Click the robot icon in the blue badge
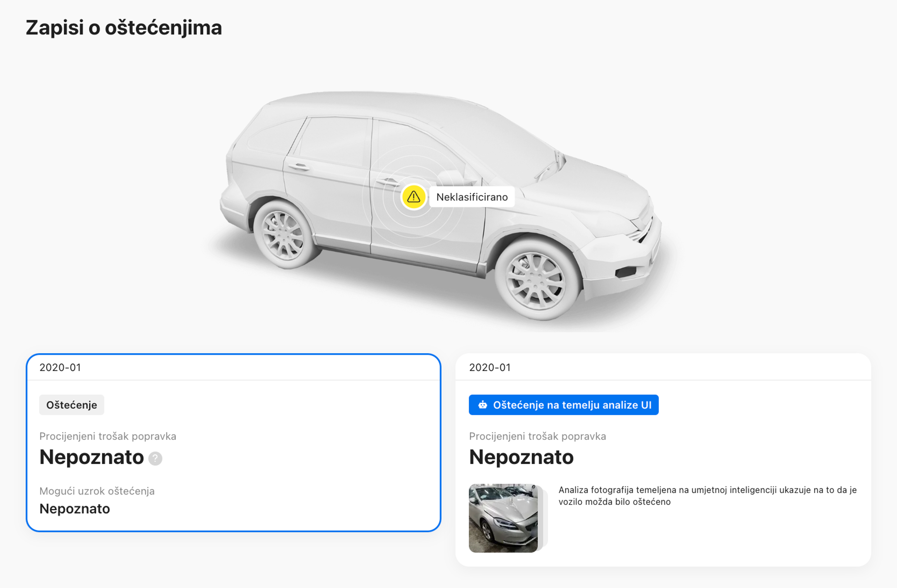897x588 pixels. [x=482, y=405]
